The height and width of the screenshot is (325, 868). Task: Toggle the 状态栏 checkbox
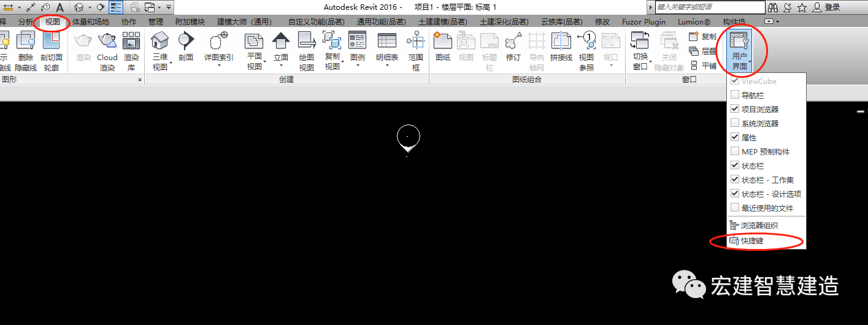(735, 166)
